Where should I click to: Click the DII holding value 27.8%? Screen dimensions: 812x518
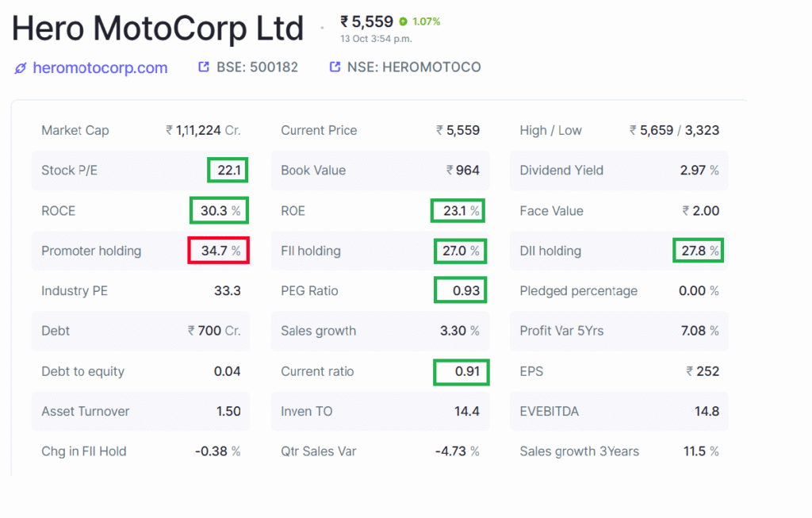698,250
